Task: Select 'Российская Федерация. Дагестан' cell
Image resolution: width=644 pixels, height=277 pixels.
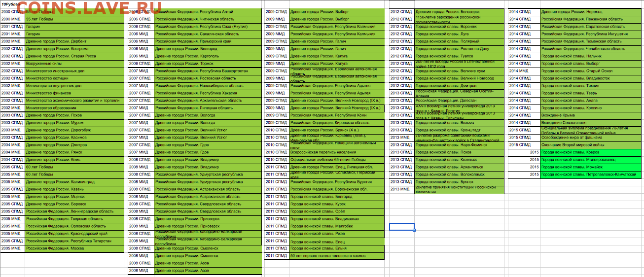Action: tap(460, 101)
